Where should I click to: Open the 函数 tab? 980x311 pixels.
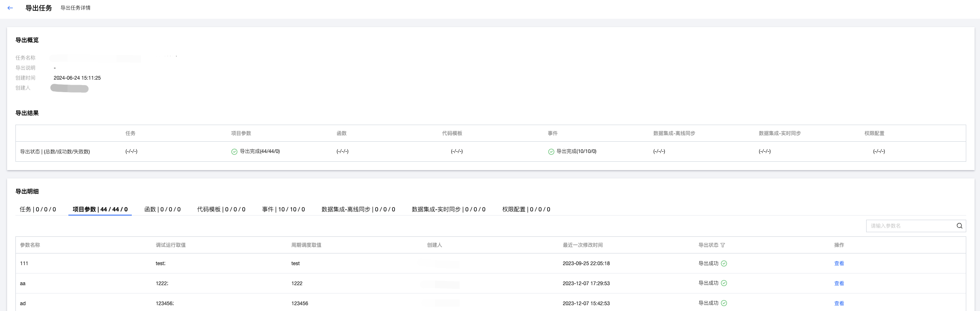(162, 209)
